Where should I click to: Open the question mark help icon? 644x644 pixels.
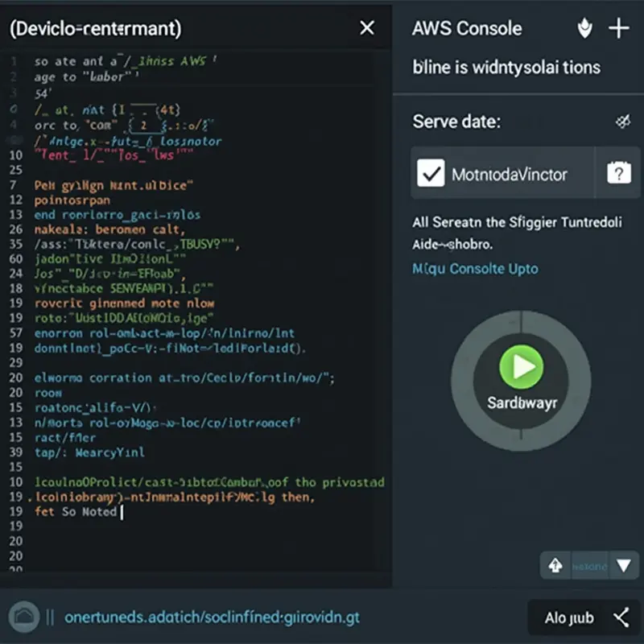619,173
